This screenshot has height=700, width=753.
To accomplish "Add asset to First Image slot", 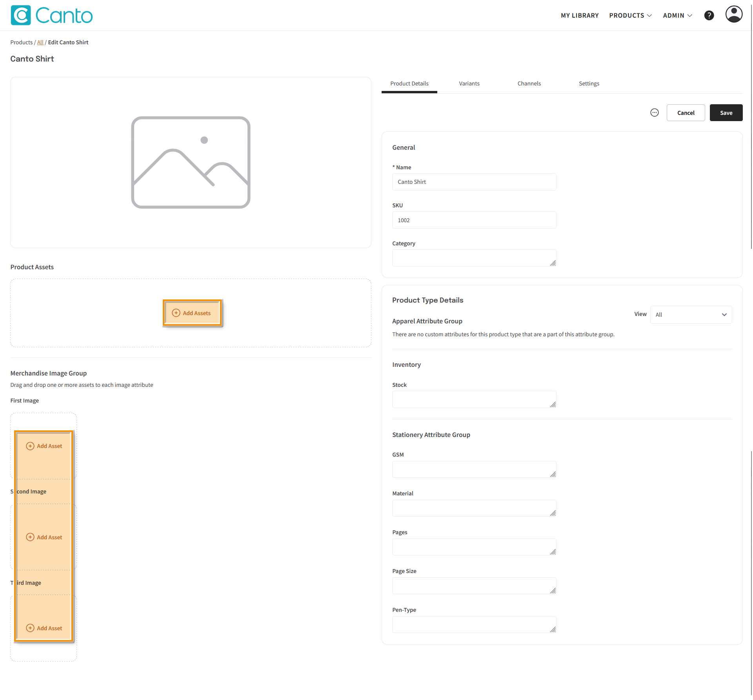I will 44,446.
